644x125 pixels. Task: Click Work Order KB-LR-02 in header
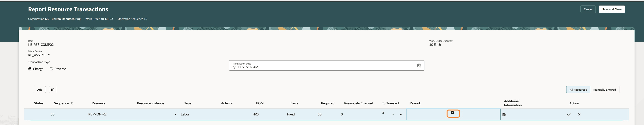99,19
